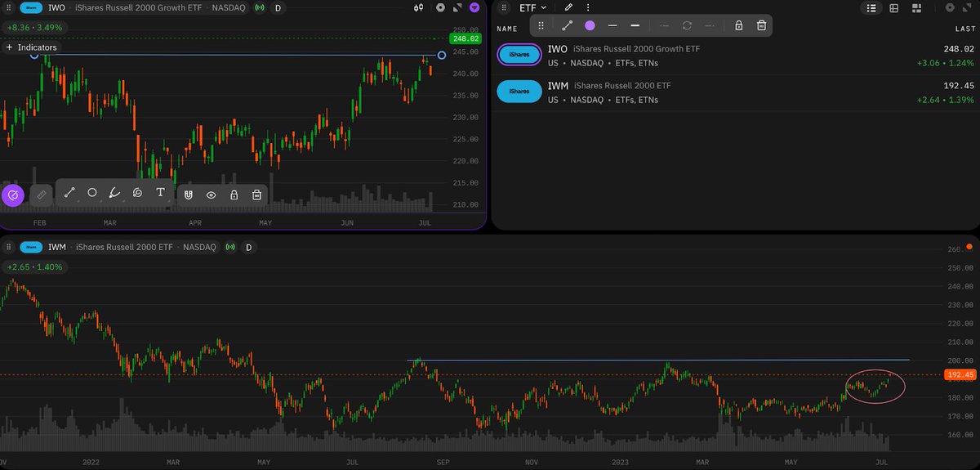Add Indicators to IWO chart
The width and height of the screenshot is (980, 470).
click(x=31, y=47)
